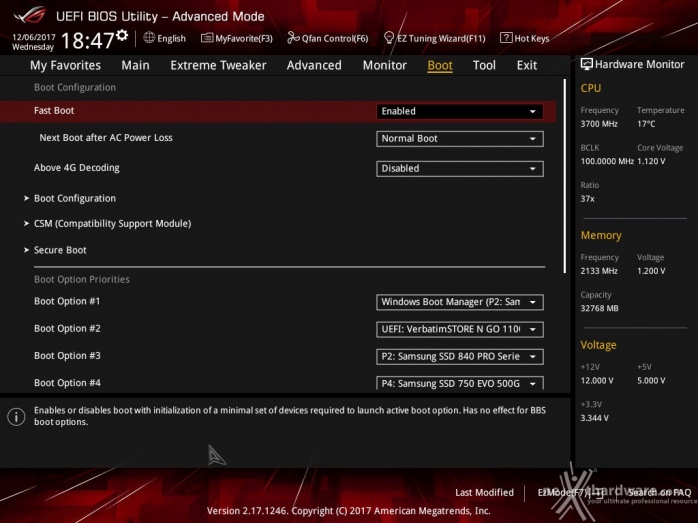This screenshot has height=523, width=698.
Task: Click the Hardware Monitor screen icon
Action: point(586,64)
